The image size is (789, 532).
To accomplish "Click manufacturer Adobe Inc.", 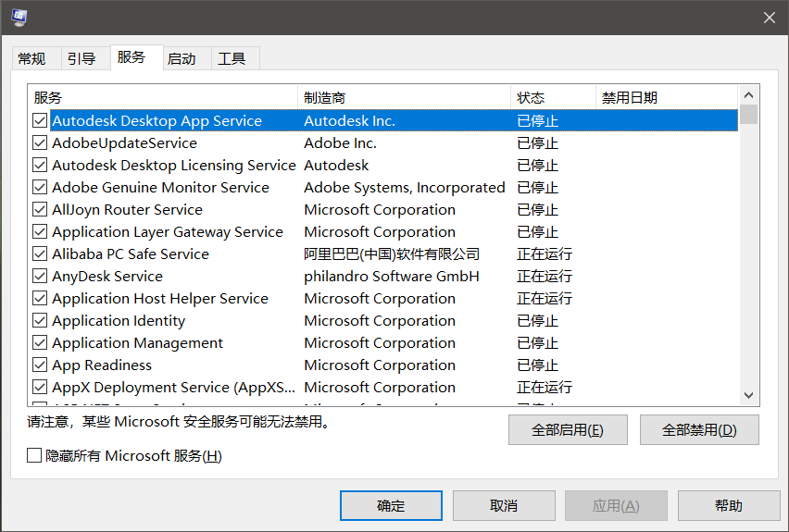I will coord(340,142).
